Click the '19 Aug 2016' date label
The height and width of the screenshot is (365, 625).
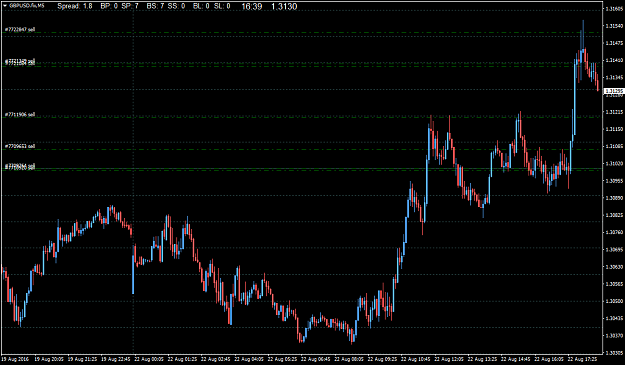coord(15,359)
